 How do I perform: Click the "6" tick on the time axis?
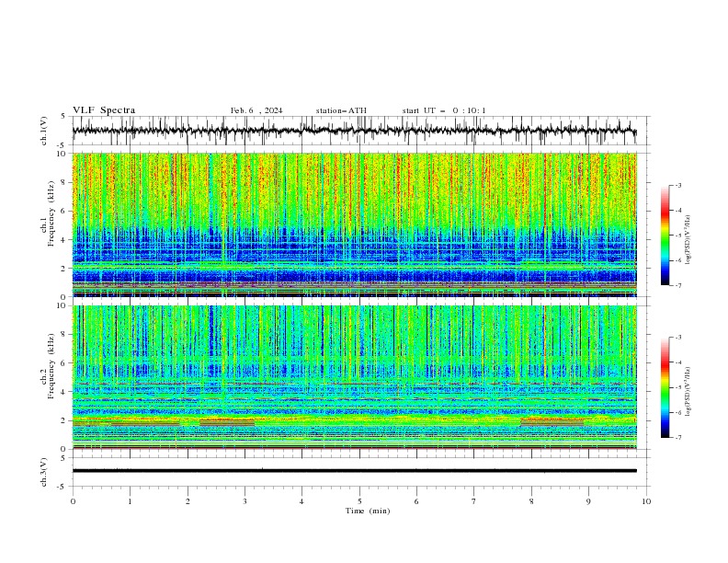pos(416,501)
